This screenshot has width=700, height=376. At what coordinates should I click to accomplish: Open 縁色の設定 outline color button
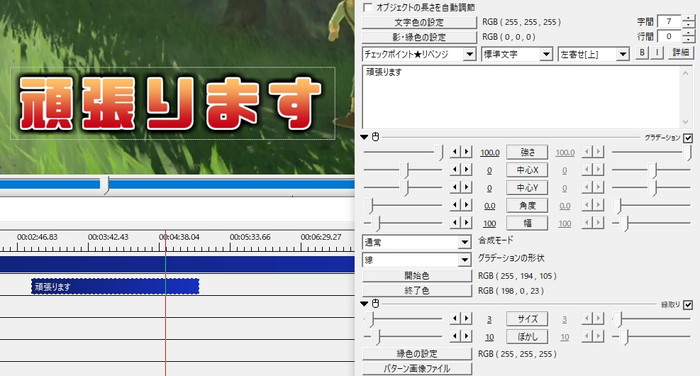(x=417, y=354)
